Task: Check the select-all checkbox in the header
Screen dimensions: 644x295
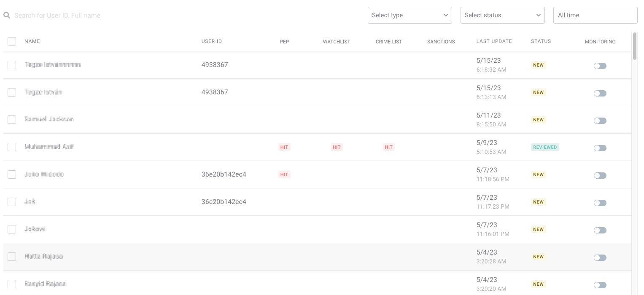Action: 12,41
